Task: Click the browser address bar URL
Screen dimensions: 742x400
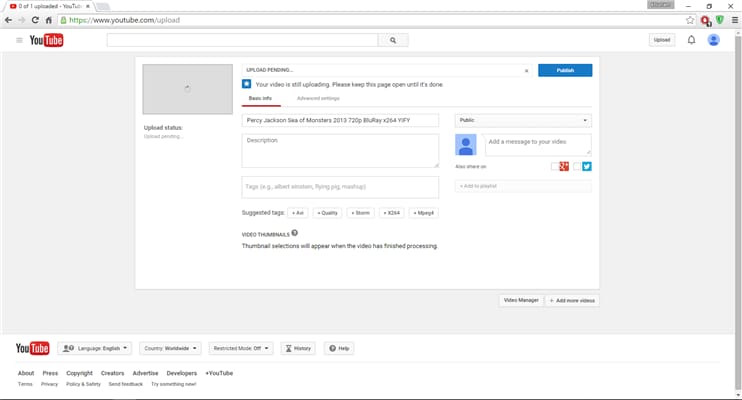Action: tap(124, 20)
